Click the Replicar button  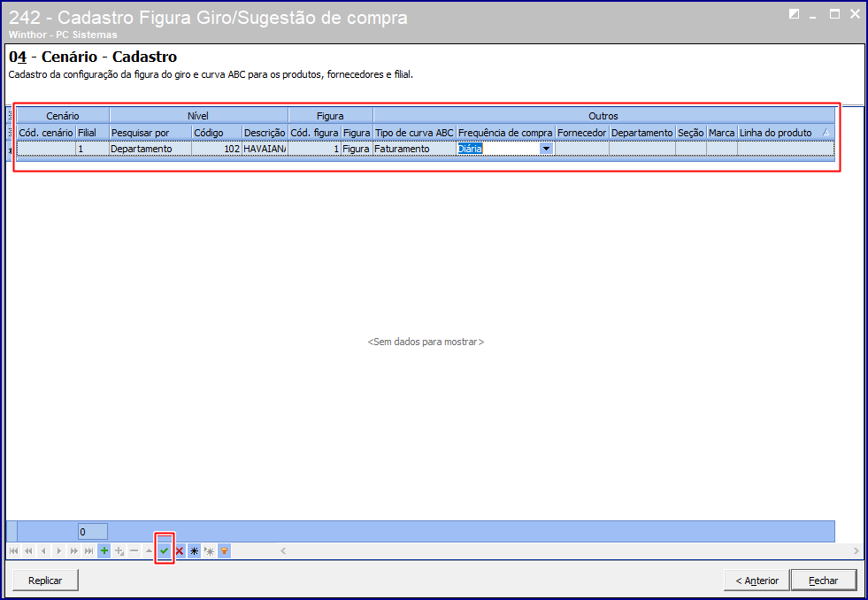(45, 580)
